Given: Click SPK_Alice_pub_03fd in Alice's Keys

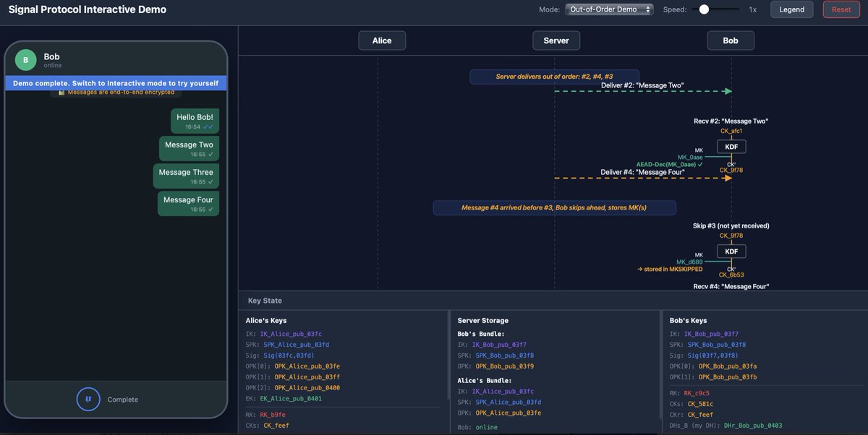Looking at the screenshot, I should tap(297, 345).
